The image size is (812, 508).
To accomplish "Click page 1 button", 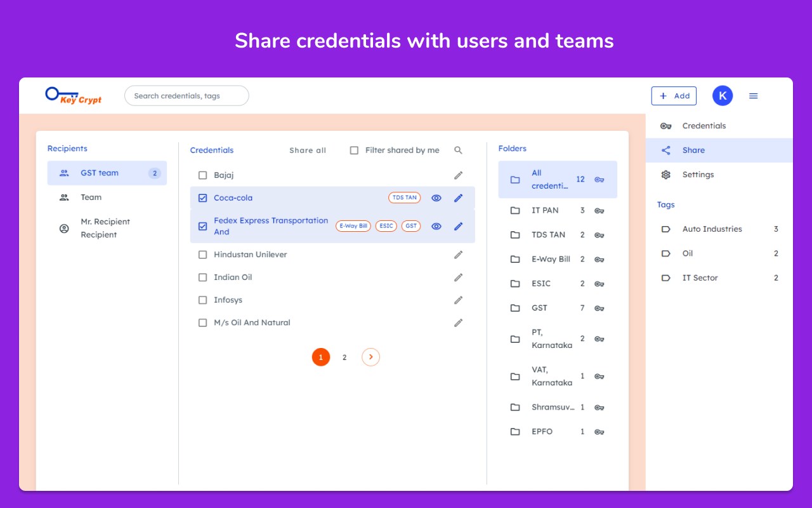I will pos(321,357).
